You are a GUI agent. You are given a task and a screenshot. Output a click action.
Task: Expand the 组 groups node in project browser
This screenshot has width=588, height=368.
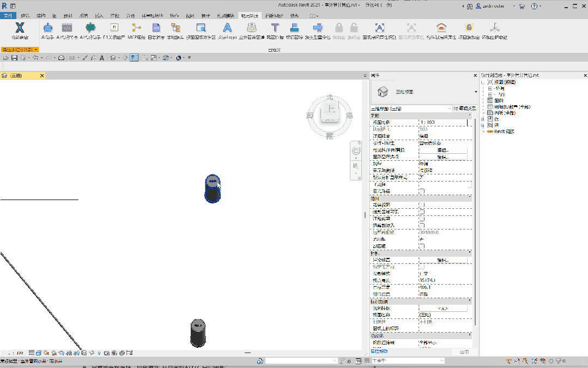pyautogui.click(x=484, y=125)
